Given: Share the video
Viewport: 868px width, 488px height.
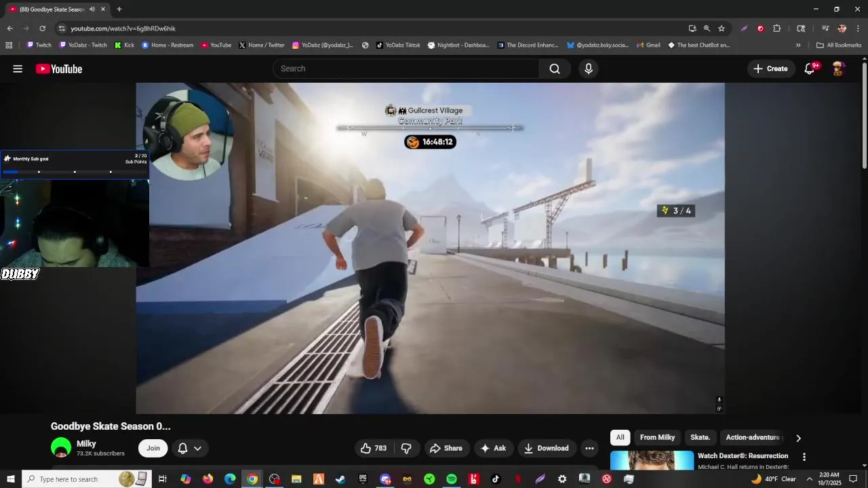Looking at the screenshot, I should pyautogui.click(x=446, y=448).
